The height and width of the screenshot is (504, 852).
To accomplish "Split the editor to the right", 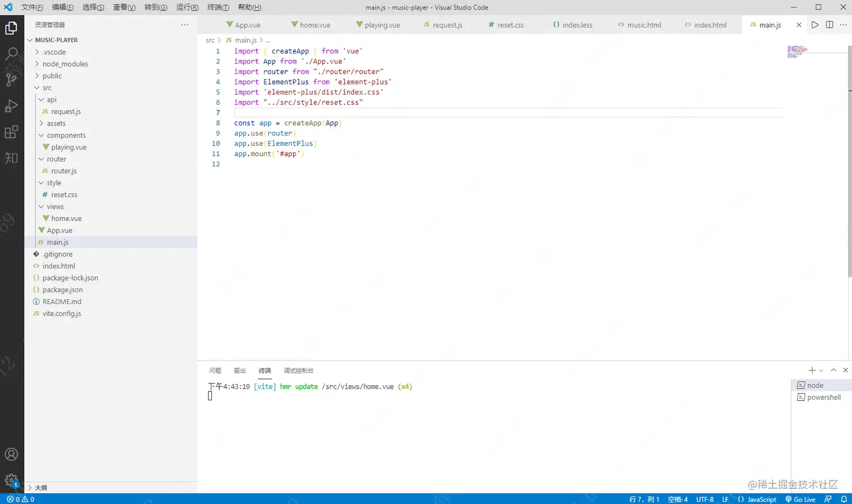I will (829, 25).
